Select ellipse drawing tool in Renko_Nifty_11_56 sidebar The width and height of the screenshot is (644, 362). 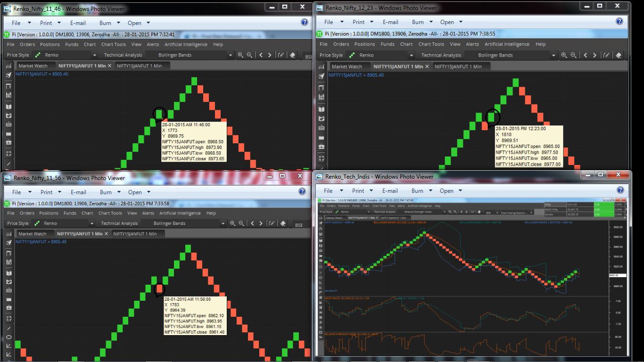tap(8, 337)
